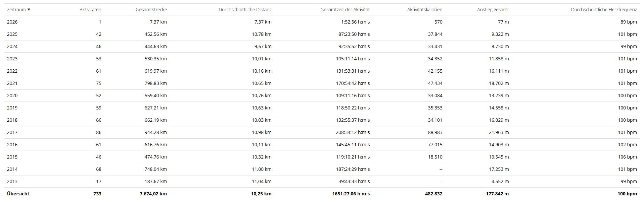
Task: Open the 2025 year row
Action: (12, 34)
